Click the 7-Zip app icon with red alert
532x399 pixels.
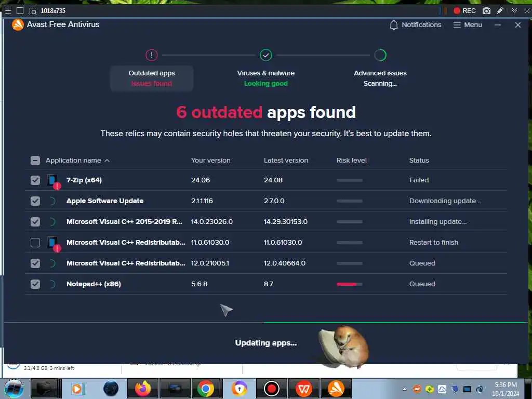click(54, 181)
